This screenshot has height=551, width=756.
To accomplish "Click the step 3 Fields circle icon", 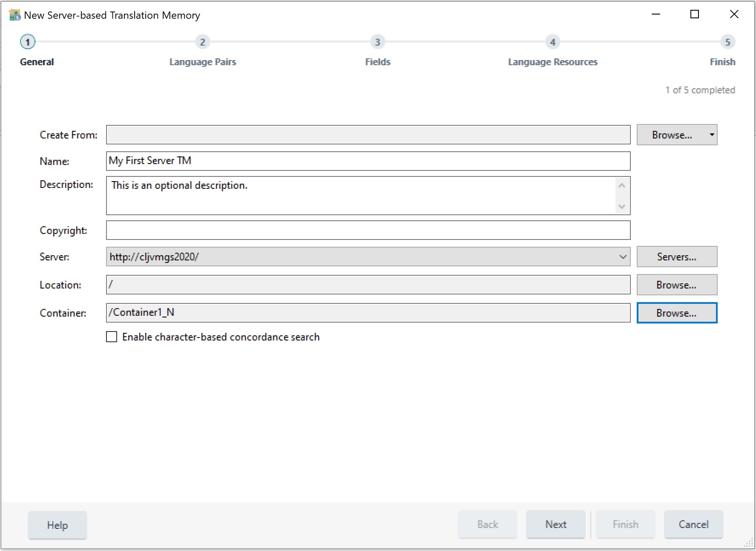I will tap(377, 42).
